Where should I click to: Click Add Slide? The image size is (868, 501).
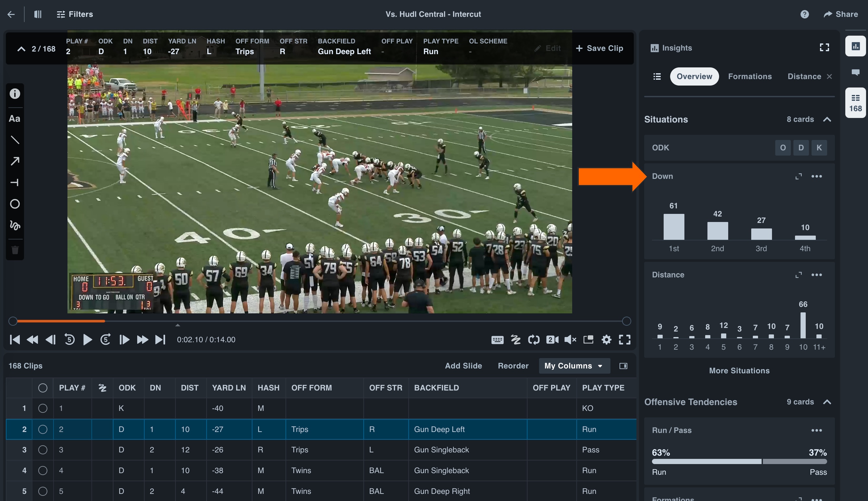(463, 366)
